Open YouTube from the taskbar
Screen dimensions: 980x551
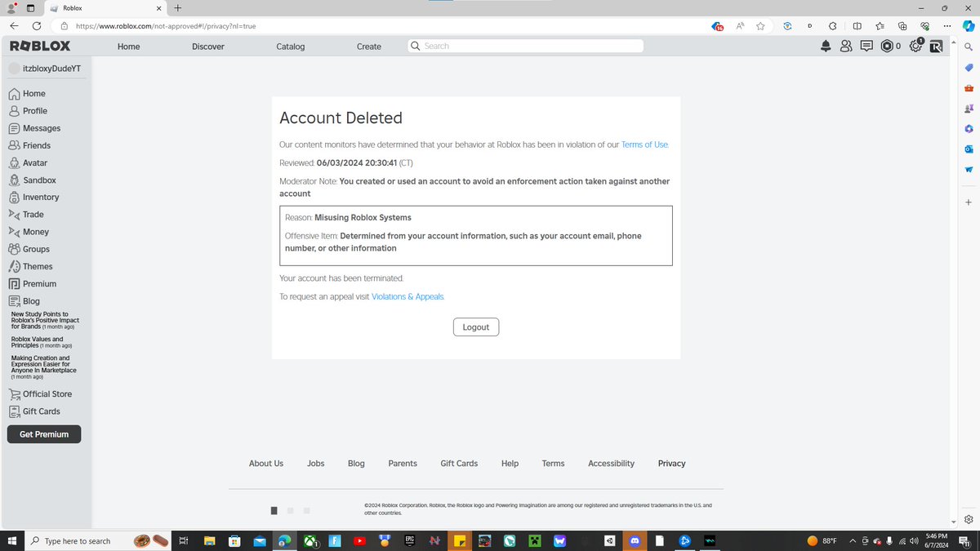click(359, 540)
